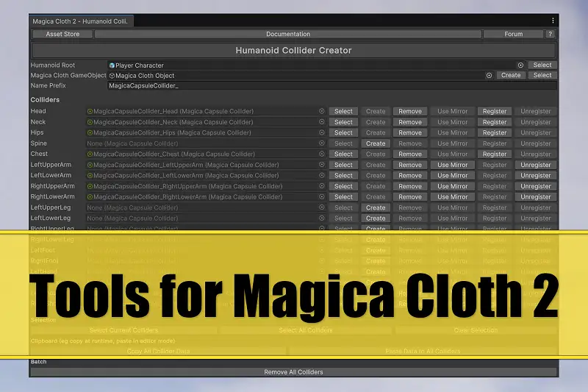Click Remove in the Hips row
This screenshot has height=392, width=588.
tap(410, 133)
